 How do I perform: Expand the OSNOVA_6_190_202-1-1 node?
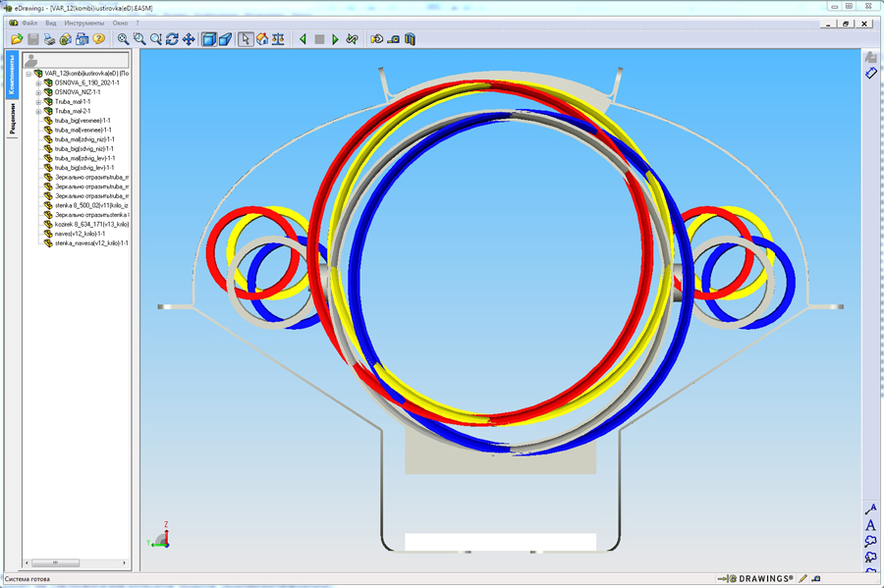(38, 83)
